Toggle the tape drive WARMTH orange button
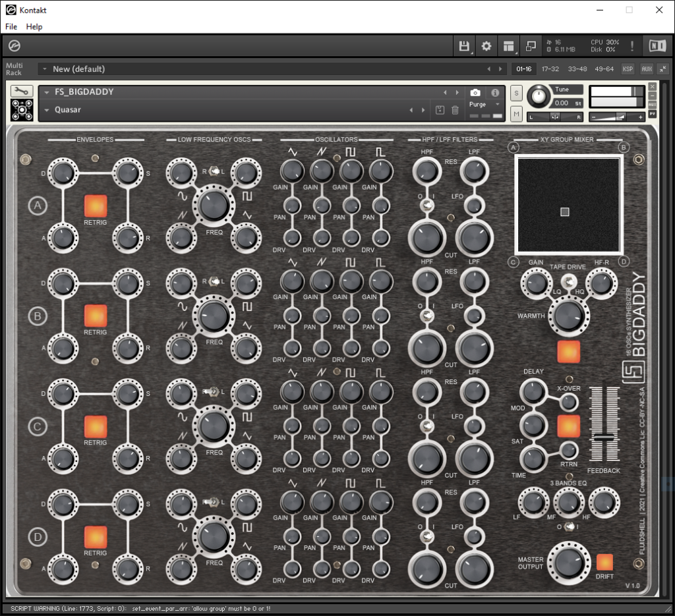The width and height of the screenshot is (675, 616). click(568, 352)
